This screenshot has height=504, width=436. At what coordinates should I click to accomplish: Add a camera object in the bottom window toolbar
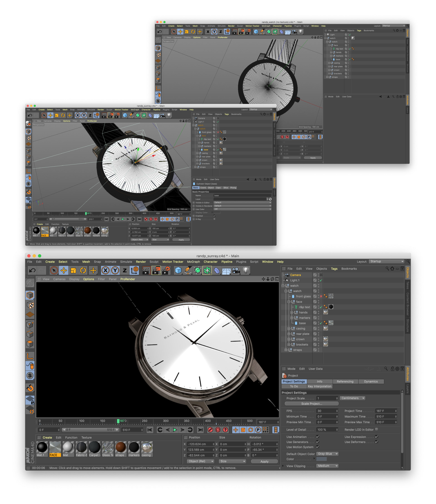[236, 270]
